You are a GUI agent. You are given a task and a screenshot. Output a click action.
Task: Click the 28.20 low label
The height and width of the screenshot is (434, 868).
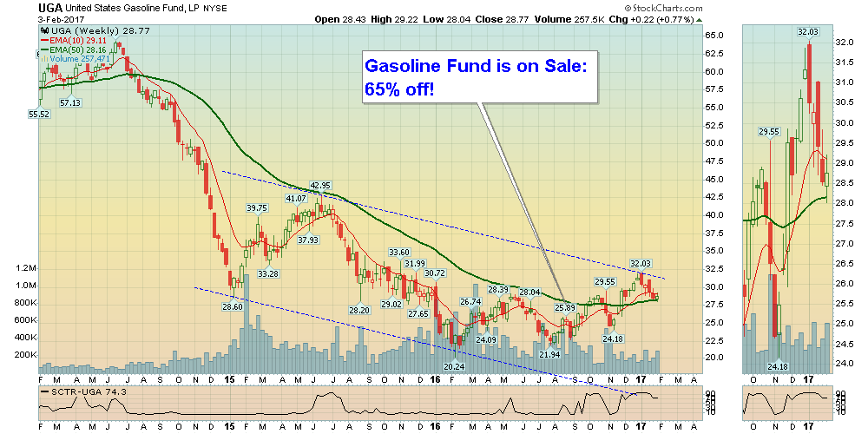[359, 310]
